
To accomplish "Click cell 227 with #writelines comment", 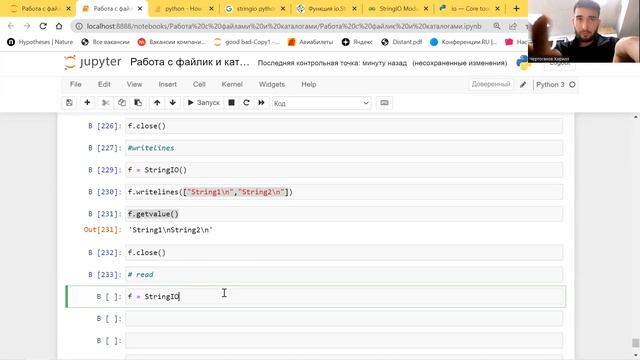I will click(x=344, y=148).
